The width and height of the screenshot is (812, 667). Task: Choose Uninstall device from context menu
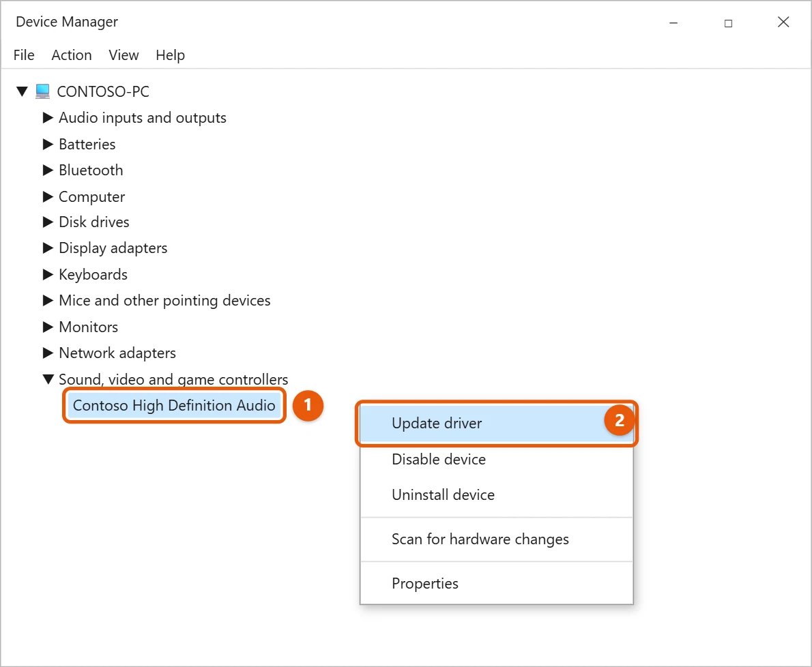(x=496, y=494)
